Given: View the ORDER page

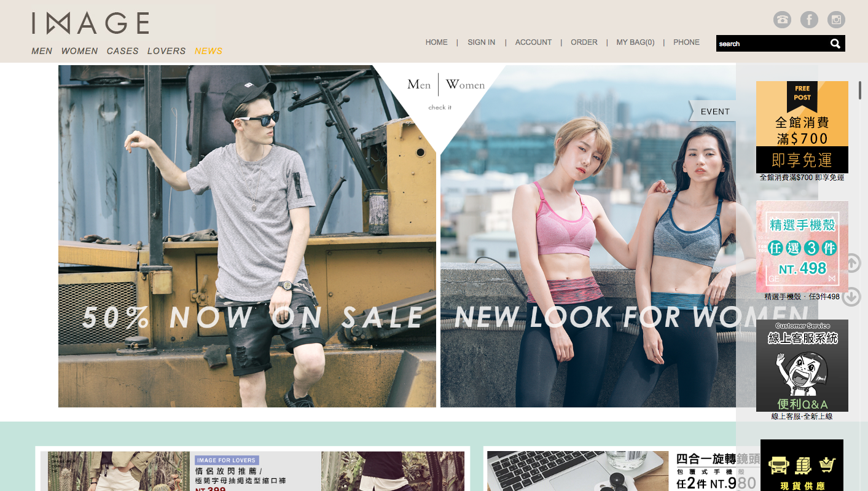Looking at the screenshot, I should click(584, 42).
